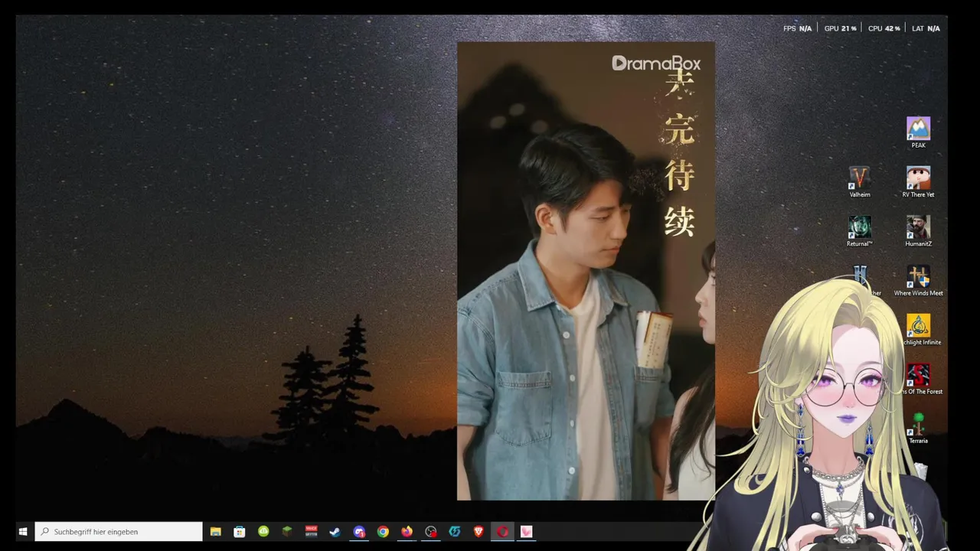Switch to Discord in the taskbar
Viewport: 980px width, 551px height.
(359, 531)
